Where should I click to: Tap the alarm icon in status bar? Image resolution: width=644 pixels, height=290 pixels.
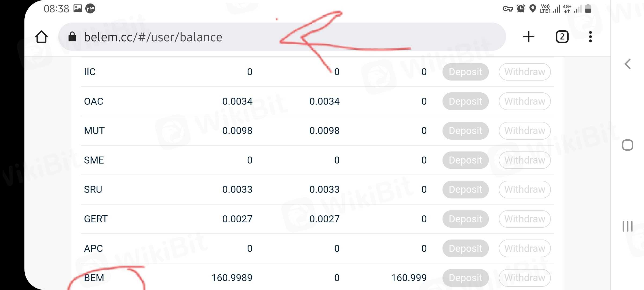pos(521,9)
